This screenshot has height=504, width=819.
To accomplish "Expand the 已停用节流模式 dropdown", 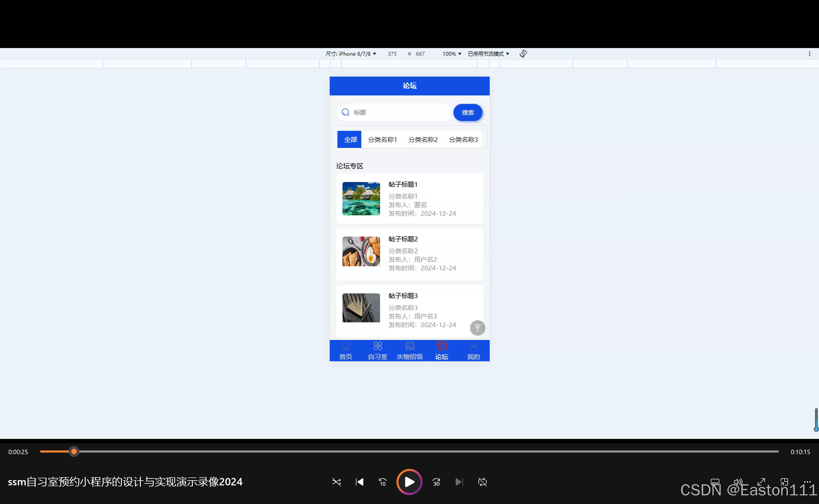I will (488, 53).
